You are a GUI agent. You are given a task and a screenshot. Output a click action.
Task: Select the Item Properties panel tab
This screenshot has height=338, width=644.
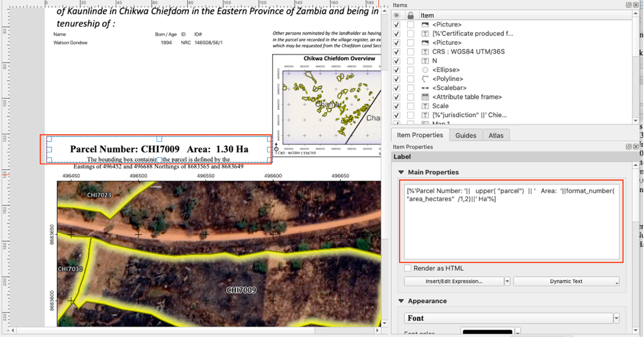419,135
